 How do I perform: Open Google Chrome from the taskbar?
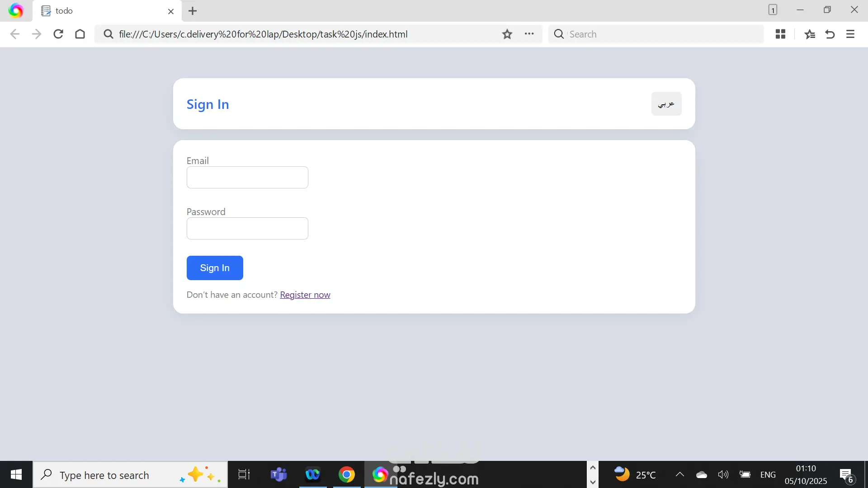347,474
